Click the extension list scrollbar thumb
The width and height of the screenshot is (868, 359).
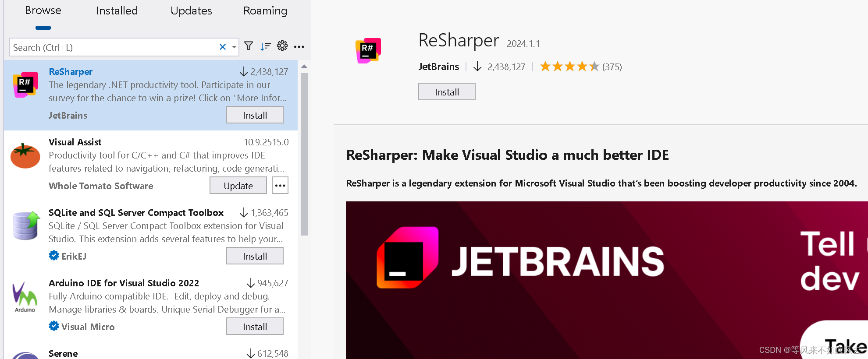coord(304,154)
